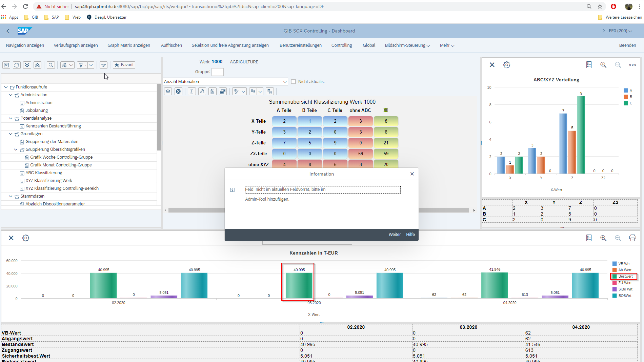Click the search magnifier in tree toolbar

51,65
